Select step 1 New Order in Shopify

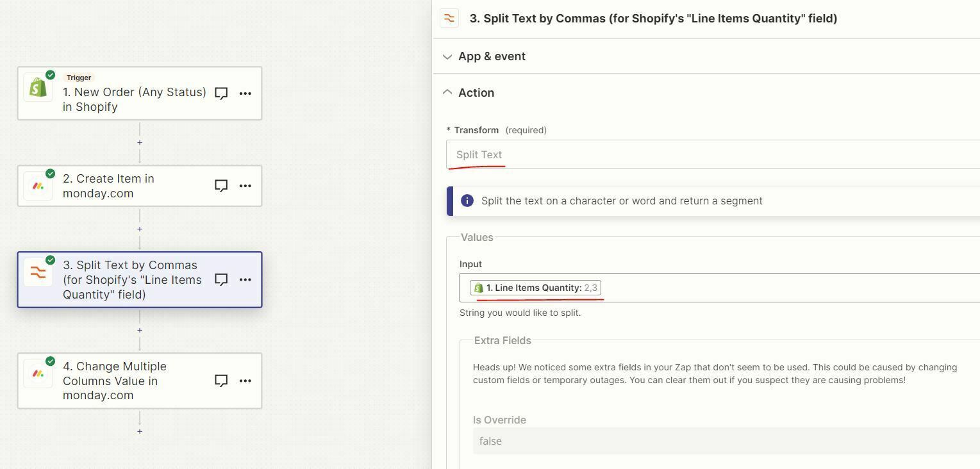[x=140, y=93]
